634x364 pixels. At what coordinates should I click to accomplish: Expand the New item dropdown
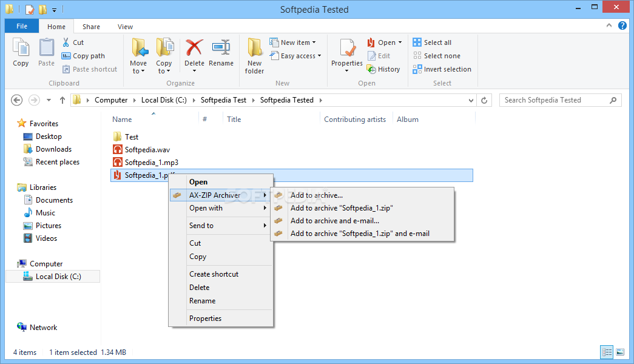[314, 42]
